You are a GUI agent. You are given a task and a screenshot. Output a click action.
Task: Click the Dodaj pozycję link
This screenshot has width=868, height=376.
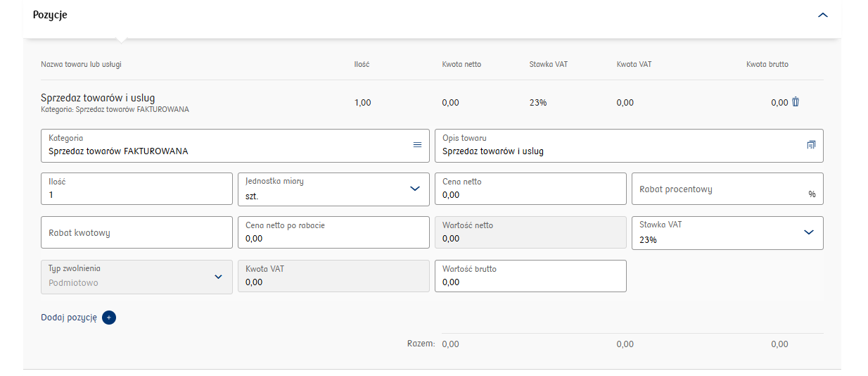[x=69, y=318]
